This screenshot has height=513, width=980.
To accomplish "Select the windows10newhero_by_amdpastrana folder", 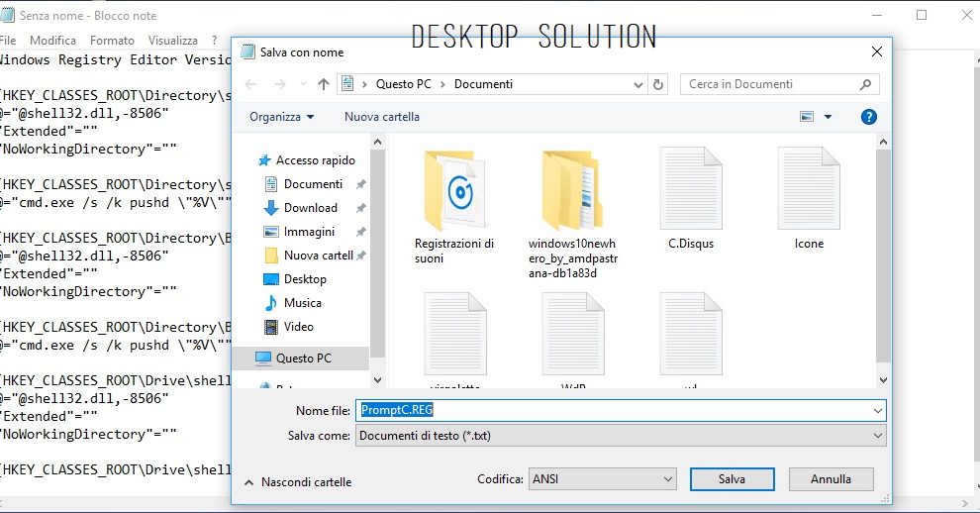I will pyautogui.click(x=572, y=214).
